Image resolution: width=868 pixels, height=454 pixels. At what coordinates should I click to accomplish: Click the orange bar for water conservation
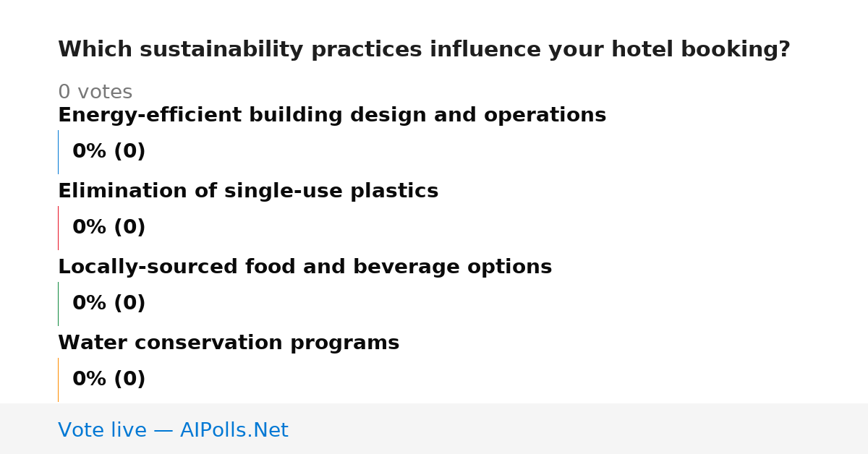tap(58, 380)
